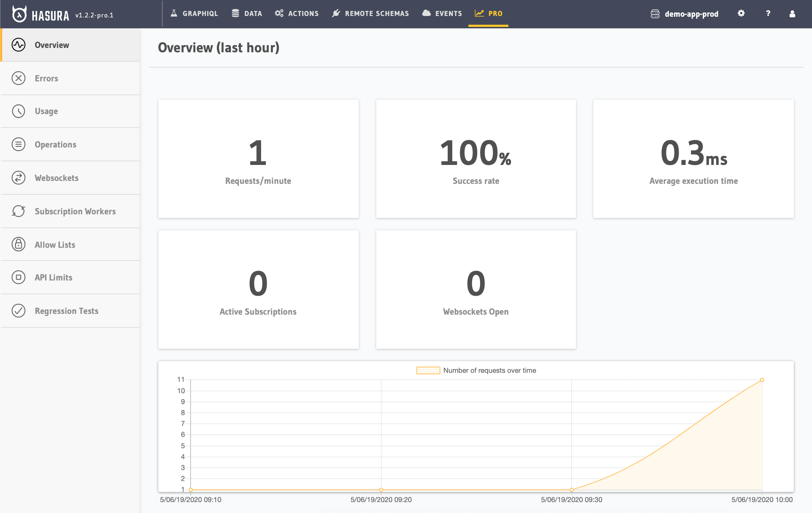Click the chart data point at 09:20

[381, 490]
